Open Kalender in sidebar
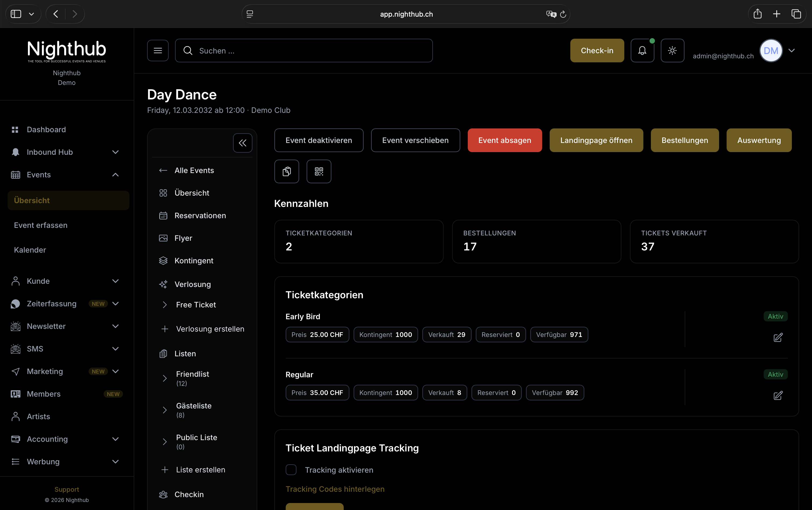This screenshot has height=510, width=812. coord(30,250)
